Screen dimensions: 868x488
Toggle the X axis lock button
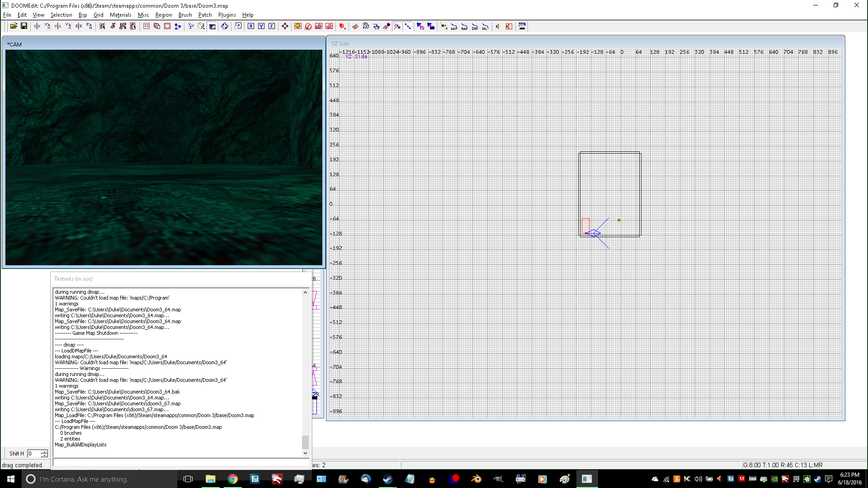(x=251, y=26)
